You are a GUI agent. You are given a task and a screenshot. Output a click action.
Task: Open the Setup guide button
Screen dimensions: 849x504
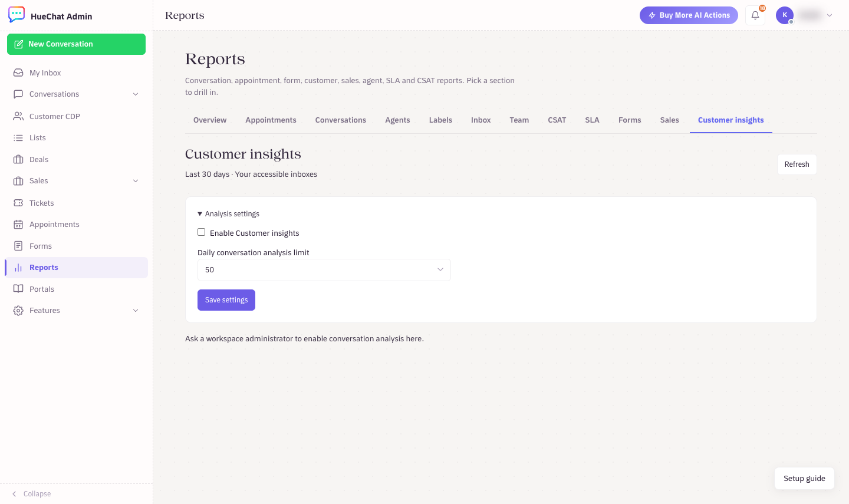pos(804,479)
